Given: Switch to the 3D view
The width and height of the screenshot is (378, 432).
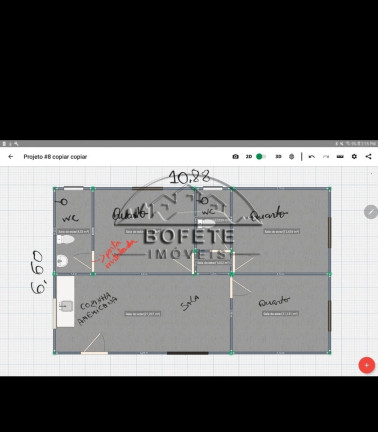Looking at the screenshot, I should 278,156.
